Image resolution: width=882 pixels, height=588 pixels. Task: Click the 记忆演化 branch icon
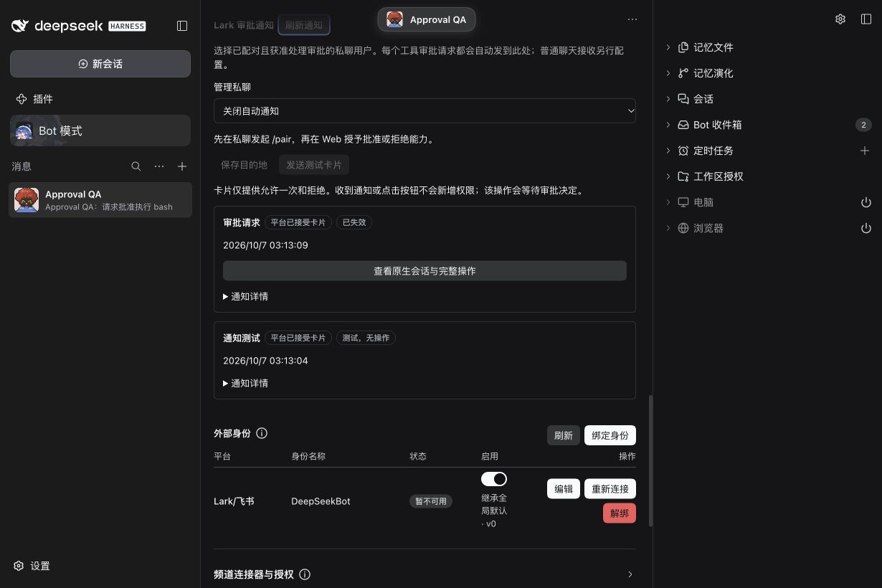pyautogui.click(x=683, y=73)
